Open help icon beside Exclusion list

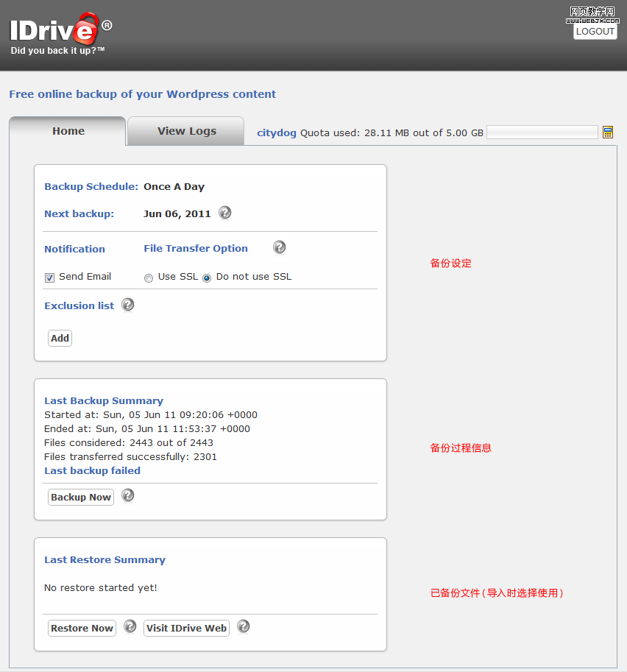tap(128, 305)
